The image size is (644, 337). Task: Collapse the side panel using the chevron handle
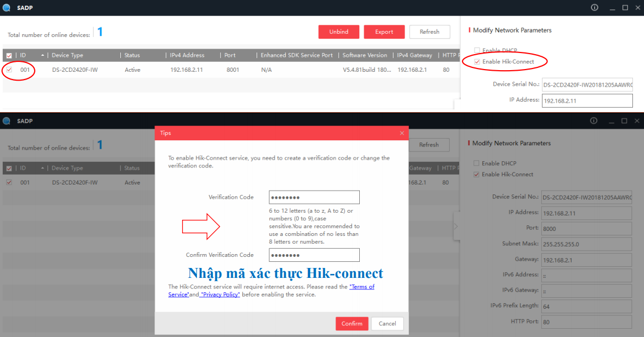point(456,226)
